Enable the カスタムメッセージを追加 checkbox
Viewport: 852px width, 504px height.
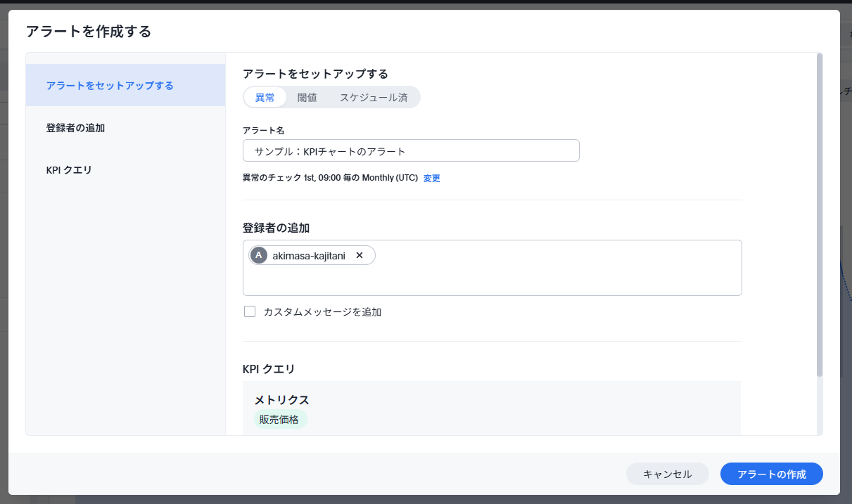[x=250, y=311]
